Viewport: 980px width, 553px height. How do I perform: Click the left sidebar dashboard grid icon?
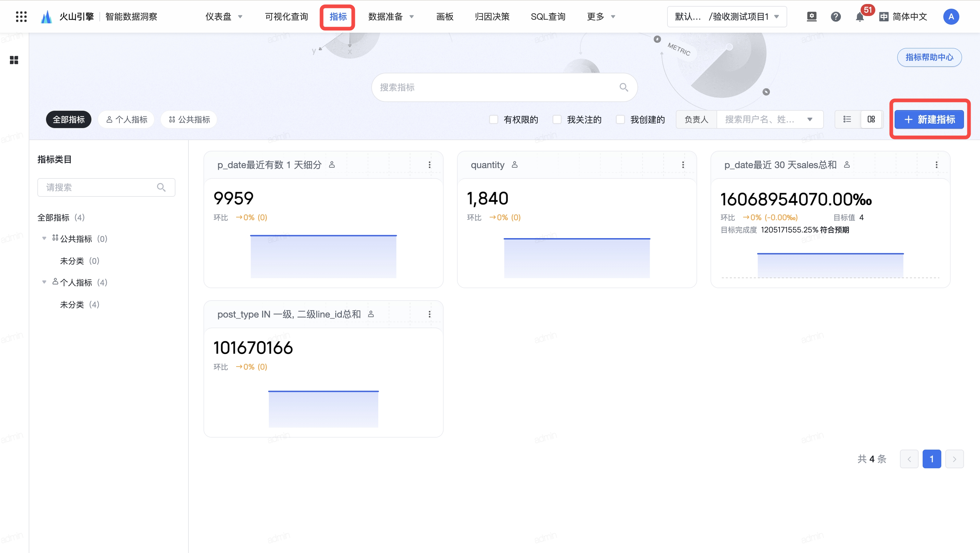coord(14,60)
